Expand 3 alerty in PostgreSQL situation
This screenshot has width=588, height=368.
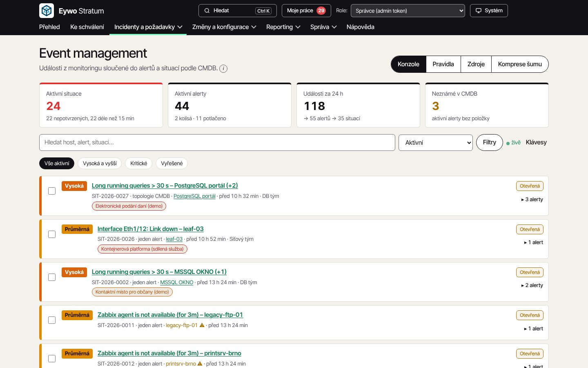[x=532, y=200]
